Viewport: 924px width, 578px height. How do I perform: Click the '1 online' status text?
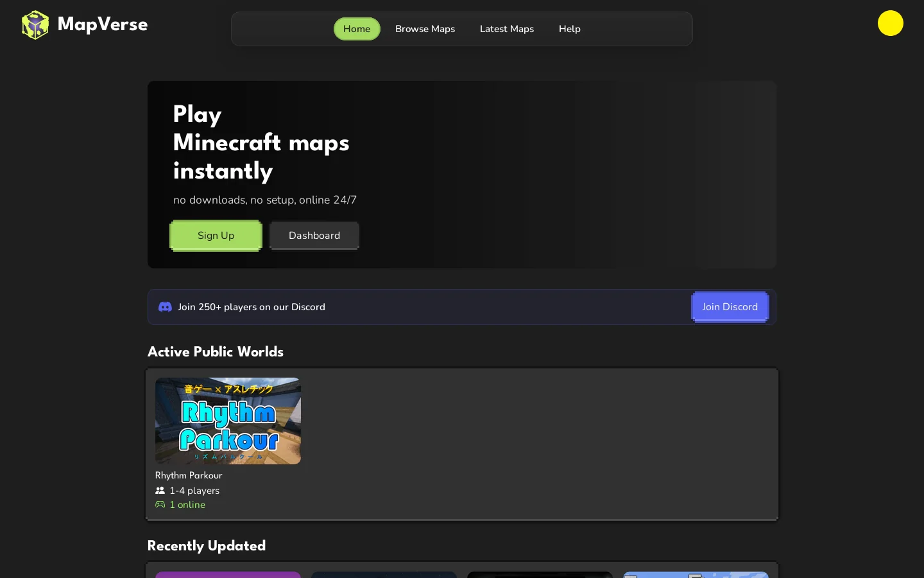[x=187, y=505]
